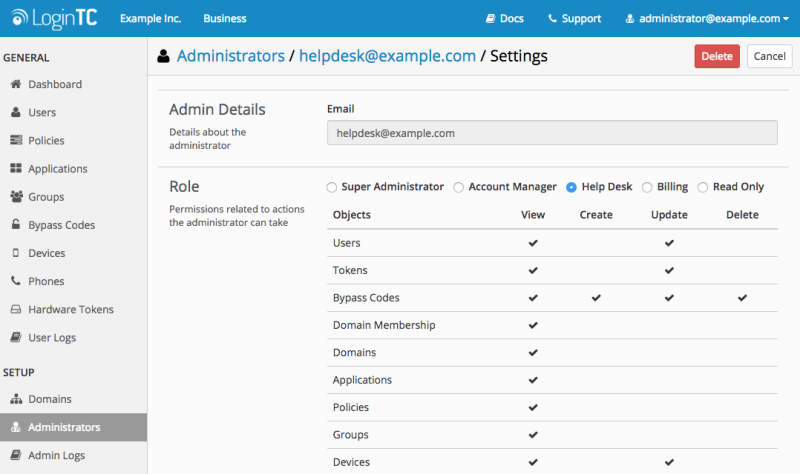Select the Read Only role
This screenshot has width=800, height=474.
coord(703,187)
